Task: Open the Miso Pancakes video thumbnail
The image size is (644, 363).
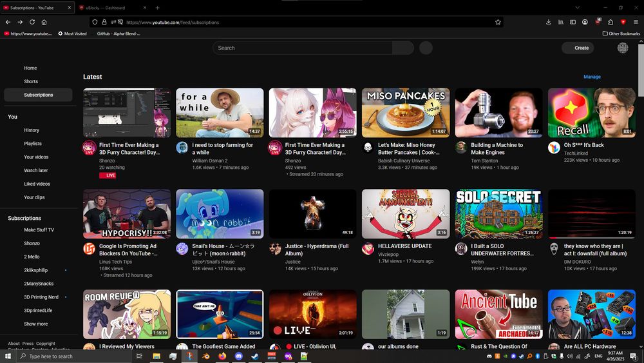Action: pyautogui.click(x=406, y=113)
